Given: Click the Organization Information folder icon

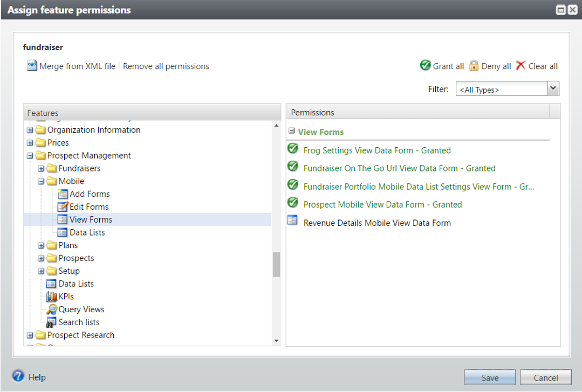Looking at the screenshot, I should coord(40,130).
